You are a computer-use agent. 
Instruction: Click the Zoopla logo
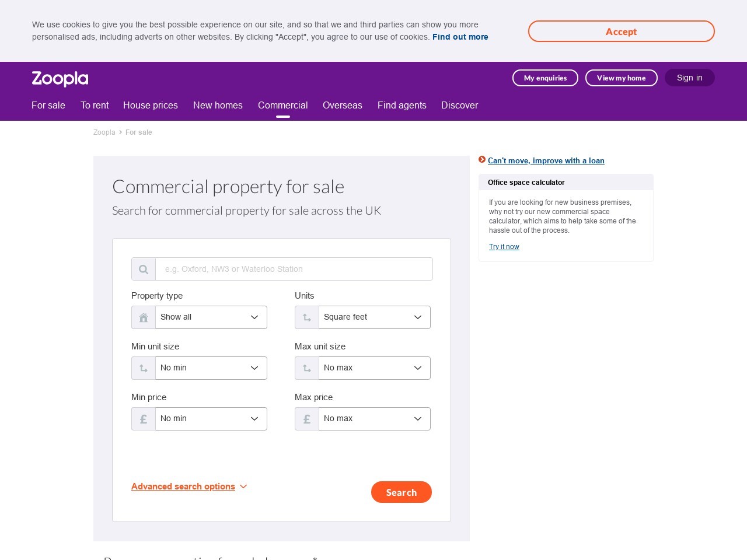click(x=60, y=78)
